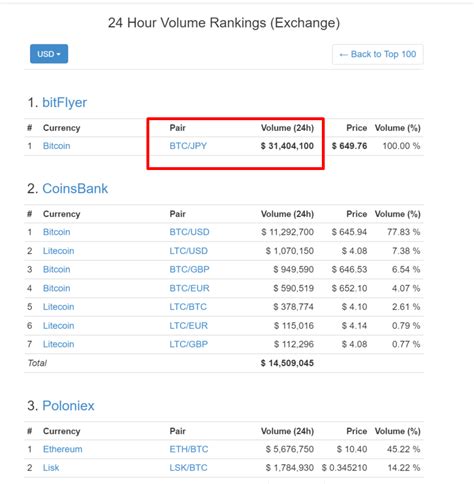The height and width of the screenshot is (484, 474).
Task: Select the 77.83 % volume share
Action: [x=403, y=232]
